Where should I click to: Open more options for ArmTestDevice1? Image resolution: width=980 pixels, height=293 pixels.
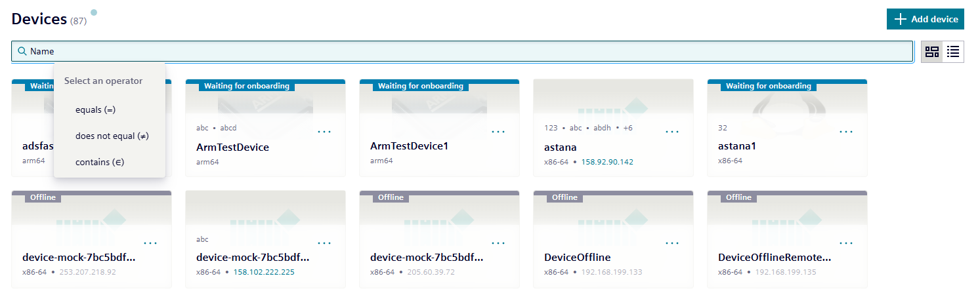point(498,132)
